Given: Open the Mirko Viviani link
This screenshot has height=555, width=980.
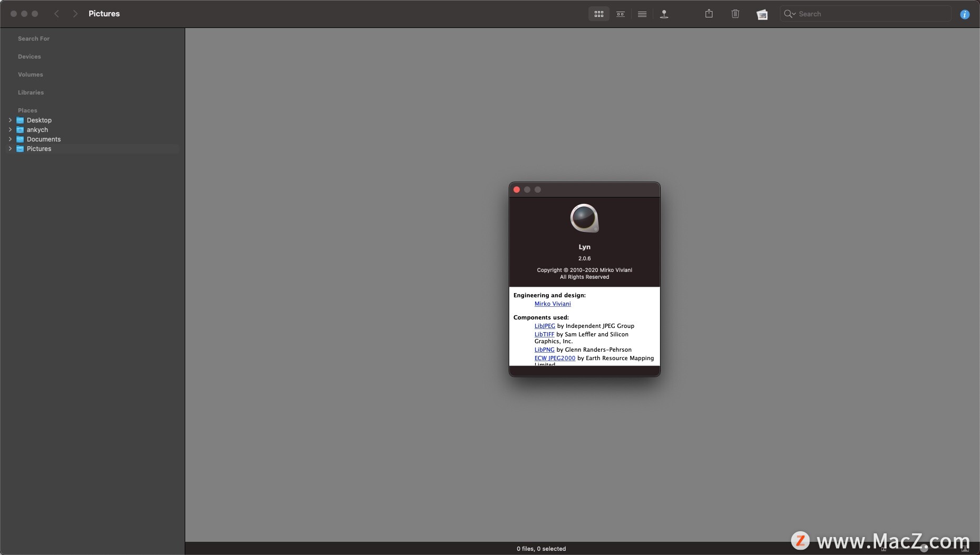Looking at the screenshot, I should 552,304.
